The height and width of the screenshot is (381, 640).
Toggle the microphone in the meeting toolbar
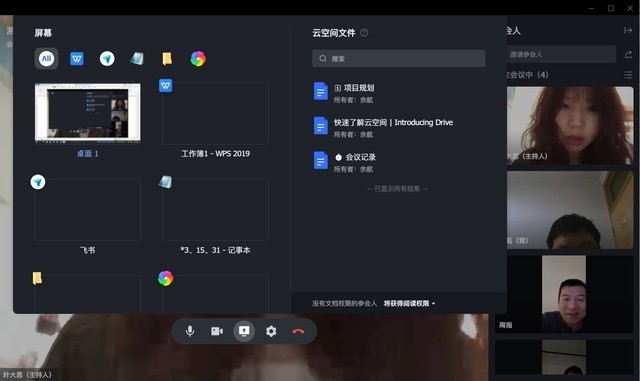tap(190, 331)
